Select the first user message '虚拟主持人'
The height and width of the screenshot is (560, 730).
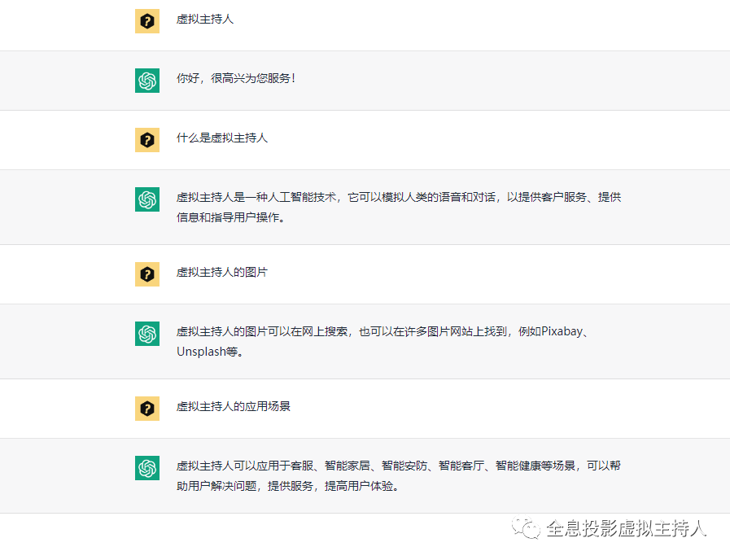click(205, 19)
